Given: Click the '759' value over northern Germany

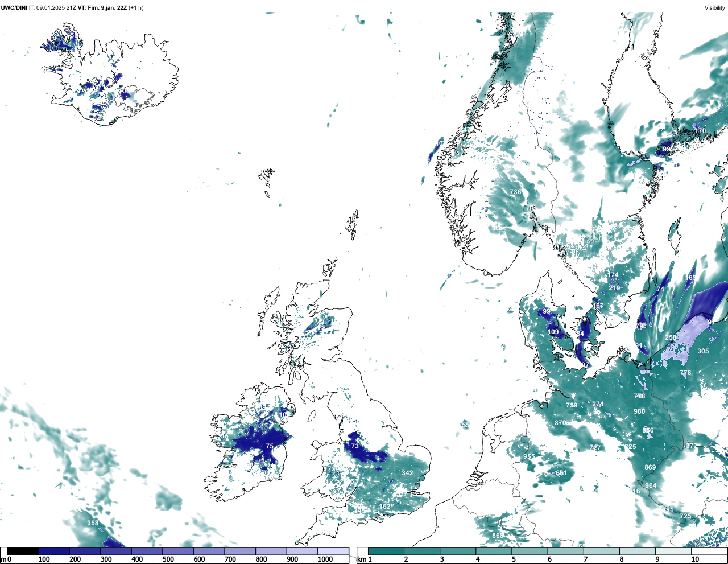Looking at the screenshot, I should (572, 405).
